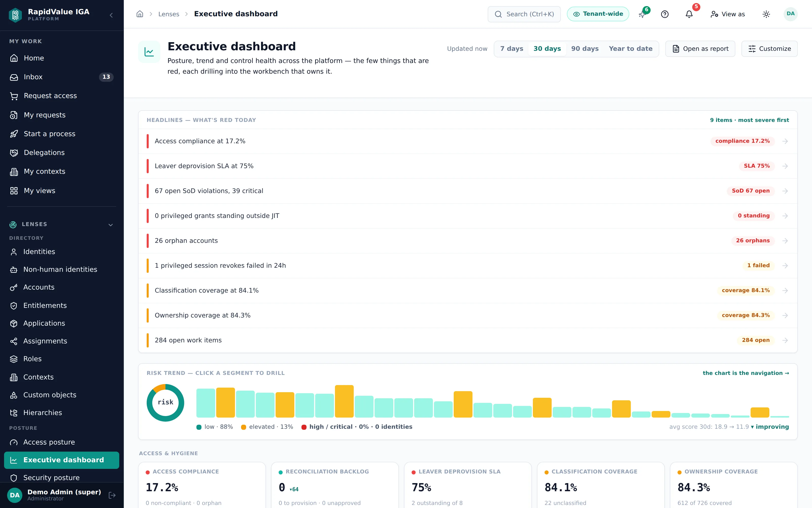Open My contexts

pos(62,171)
